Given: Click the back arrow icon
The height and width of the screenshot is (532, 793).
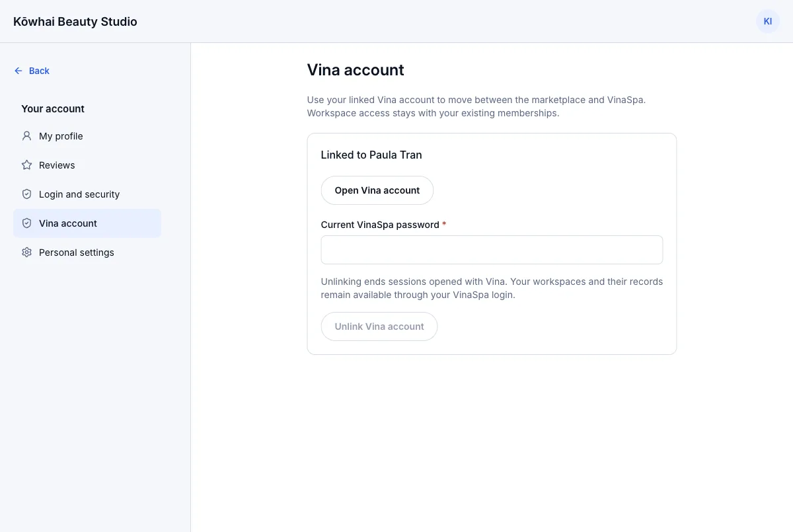Looking at the screenshot, I should click(19, 71).
